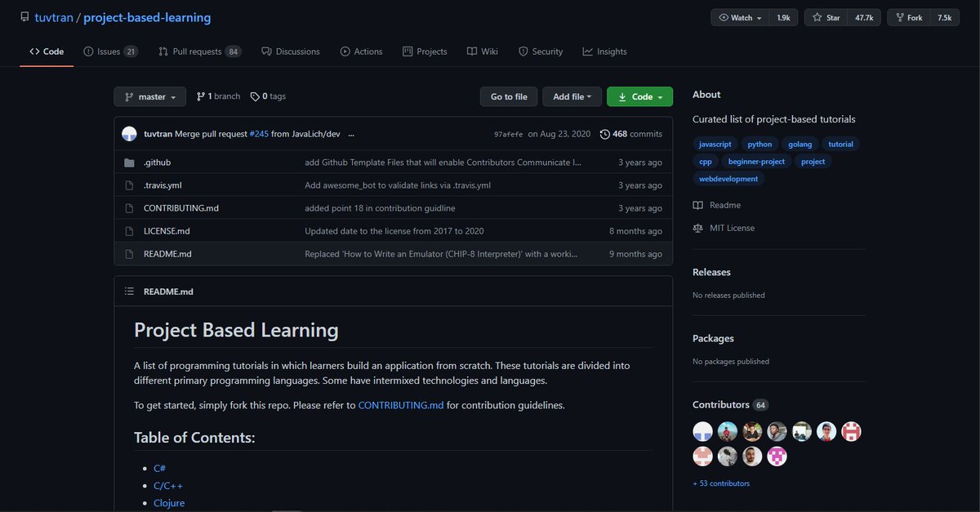Open the 'added point 18 in contribution guidline' commit
The width and height of the screenshot is (980, 512).
click(x=380, y=208)
